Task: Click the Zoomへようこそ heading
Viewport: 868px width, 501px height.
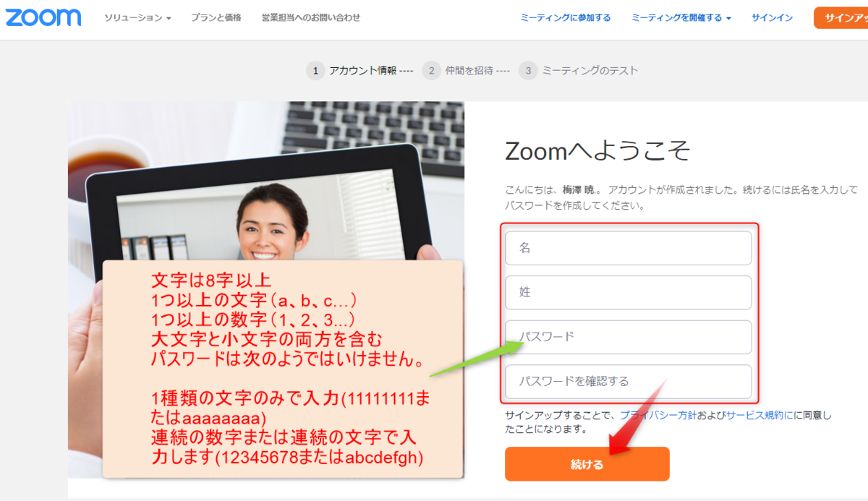Action: point(597,152)
